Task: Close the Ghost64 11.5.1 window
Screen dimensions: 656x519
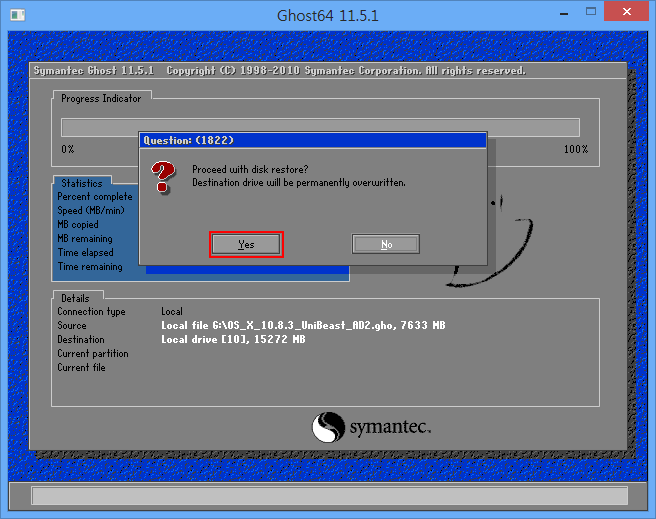Action: [626, 12]
